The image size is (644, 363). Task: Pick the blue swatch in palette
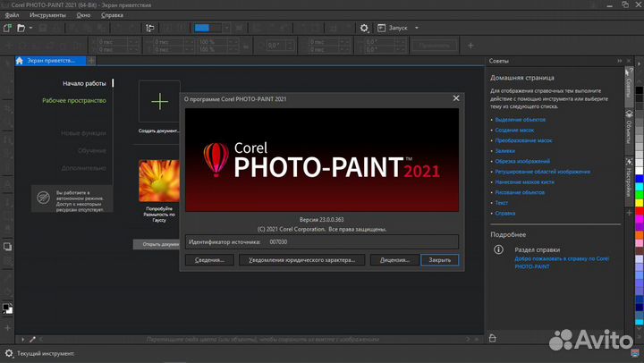tap(640, 179)
